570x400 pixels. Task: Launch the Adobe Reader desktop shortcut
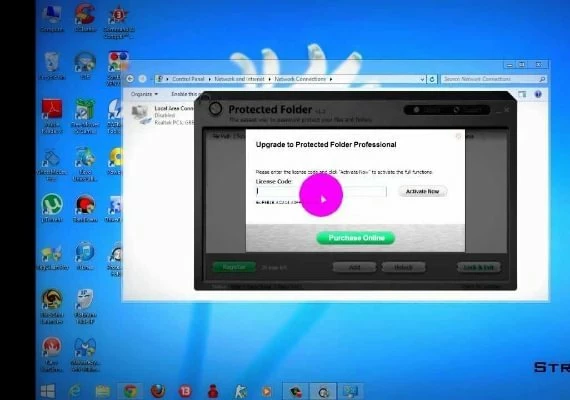click(52, 116)
